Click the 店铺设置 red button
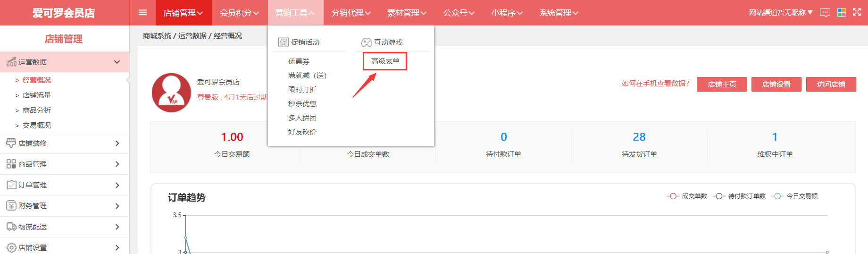 click(x=776, y=85)
